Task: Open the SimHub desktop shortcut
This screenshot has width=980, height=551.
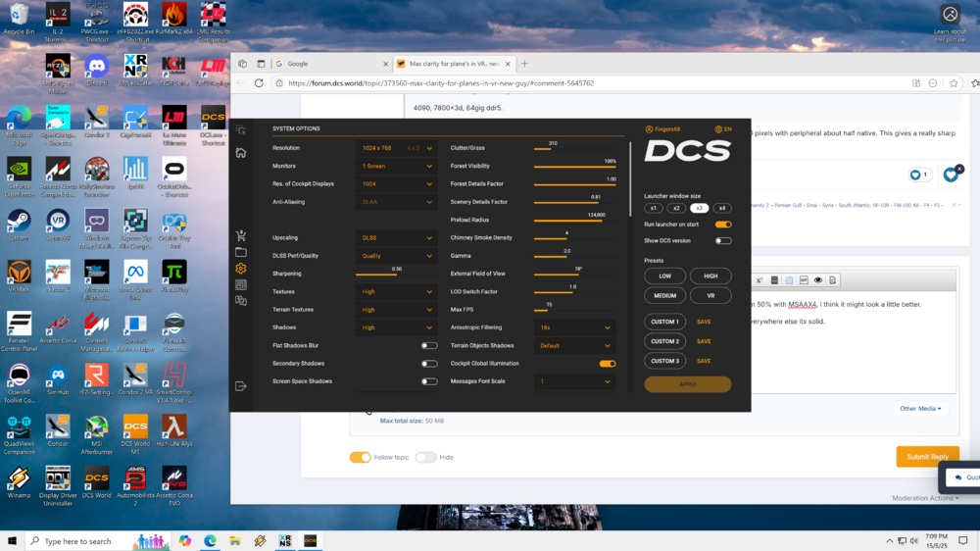Action: pyautogui.click(x=58, y=379)
